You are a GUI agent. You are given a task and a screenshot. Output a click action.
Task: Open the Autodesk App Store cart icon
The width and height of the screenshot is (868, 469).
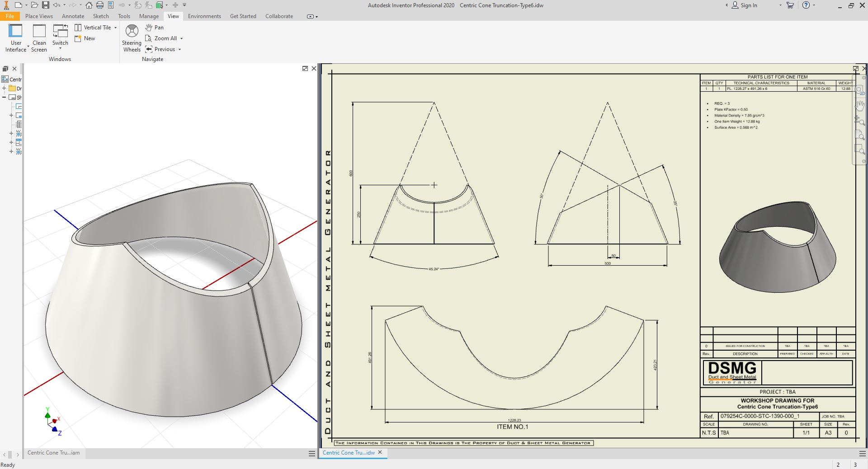[x=790, y=5]
